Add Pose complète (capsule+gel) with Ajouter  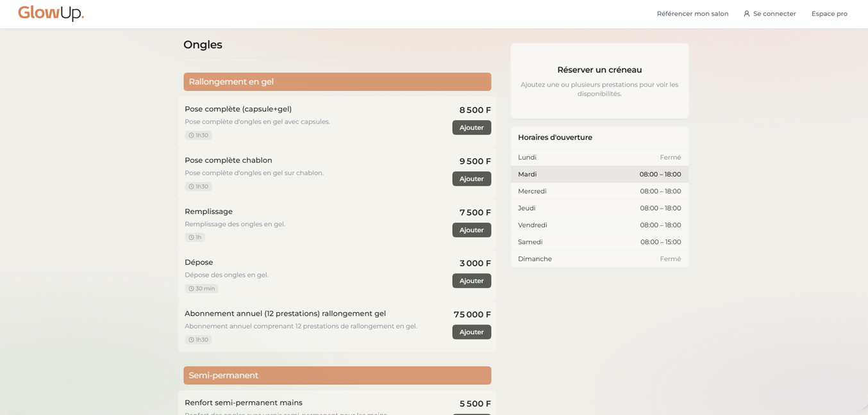coord(472,127)
